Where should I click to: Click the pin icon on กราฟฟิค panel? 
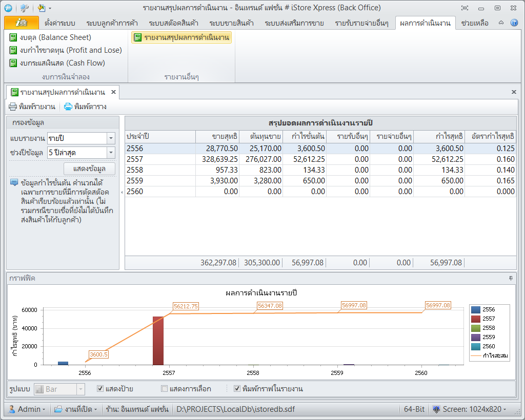pyautogui.click(x=511, y=278)
